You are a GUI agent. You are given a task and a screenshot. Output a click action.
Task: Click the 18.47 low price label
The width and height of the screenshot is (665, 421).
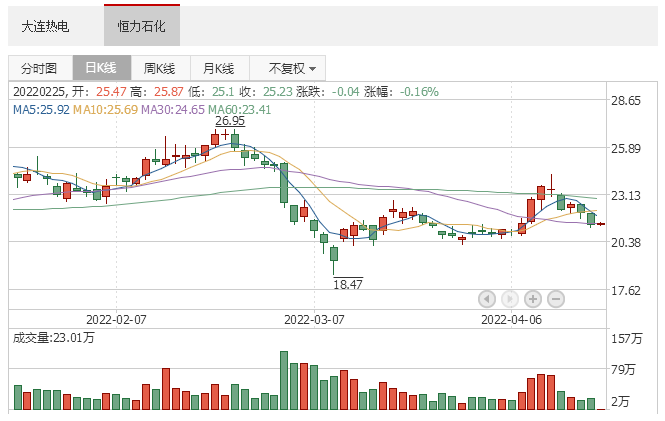pyautogui.click(x=348, y=284)
